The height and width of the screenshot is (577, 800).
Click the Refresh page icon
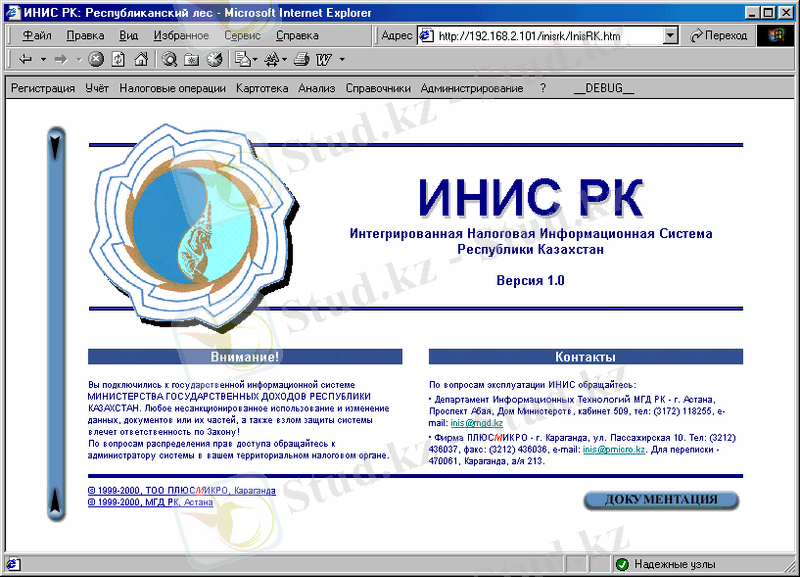pyautogui.click(x=118, y=60)
